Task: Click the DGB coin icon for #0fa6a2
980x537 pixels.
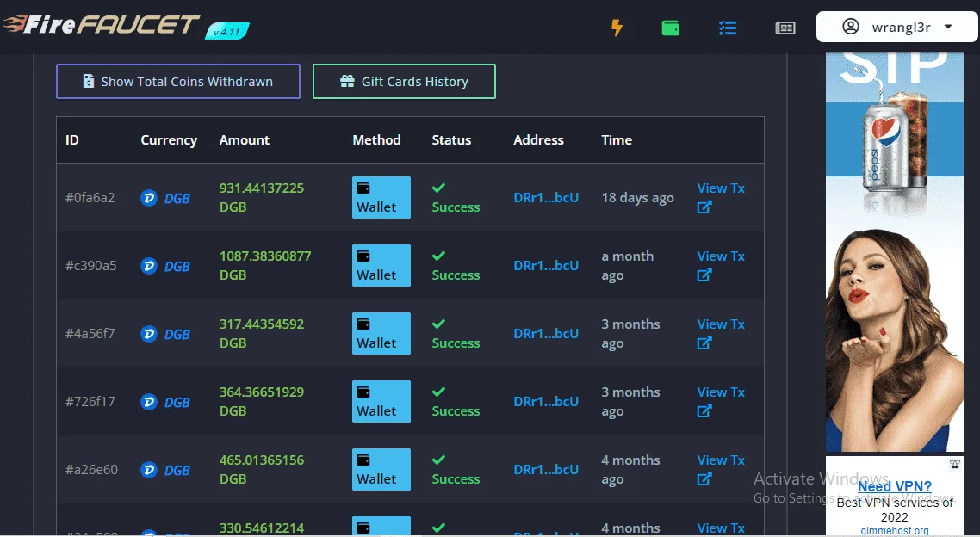Action: pyautogui.click(x=149, y=198)
